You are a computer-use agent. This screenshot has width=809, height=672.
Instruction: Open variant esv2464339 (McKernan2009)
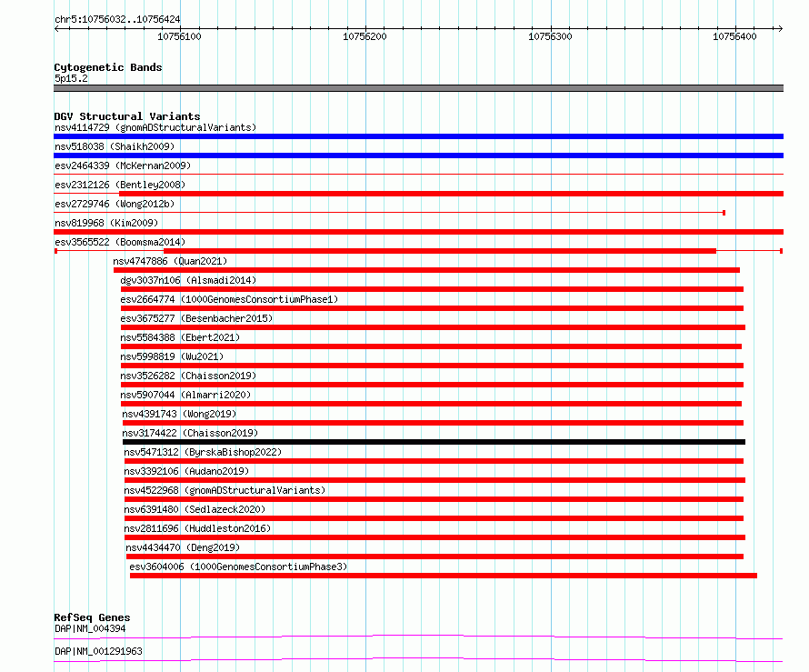pyautogui.click(x=123, y=165)
